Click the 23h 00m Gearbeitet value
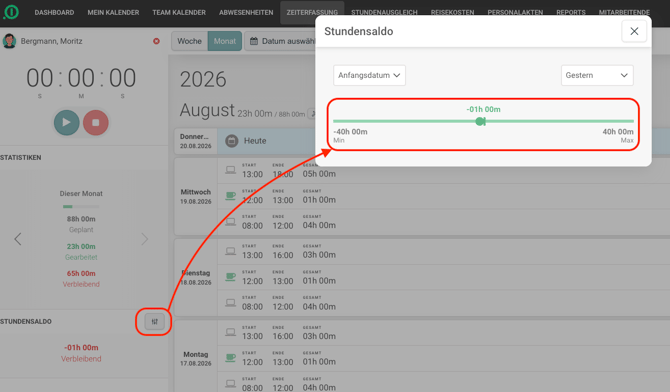 click(81, 246)
